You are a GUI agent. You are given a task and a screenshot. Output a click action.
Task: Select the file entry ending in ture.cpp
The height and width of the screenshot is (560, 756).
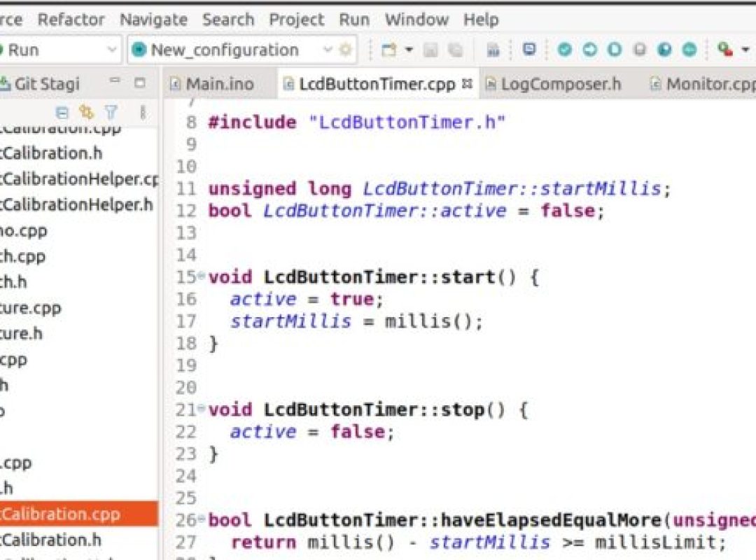pos(31,308)
